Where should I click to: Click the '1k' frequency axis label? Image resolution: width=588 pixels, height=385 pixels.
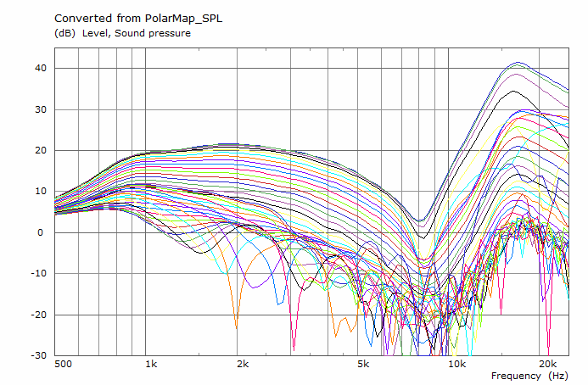pos(151,364)
